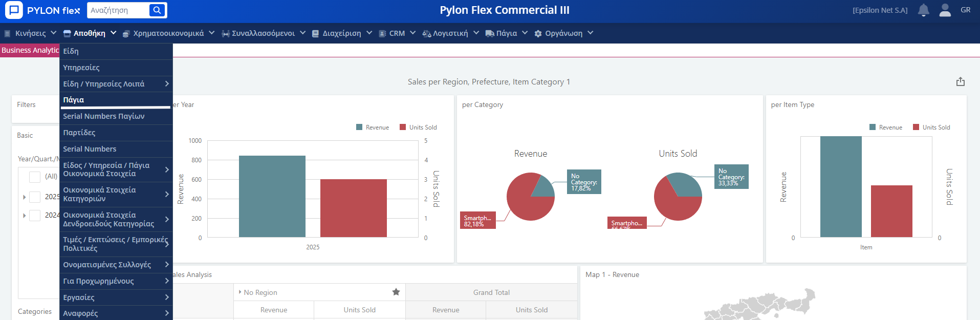Open Οικονομικά Στοιχεία Κατηγοριών submenu
Screen dimensions: 980x320
116,195
